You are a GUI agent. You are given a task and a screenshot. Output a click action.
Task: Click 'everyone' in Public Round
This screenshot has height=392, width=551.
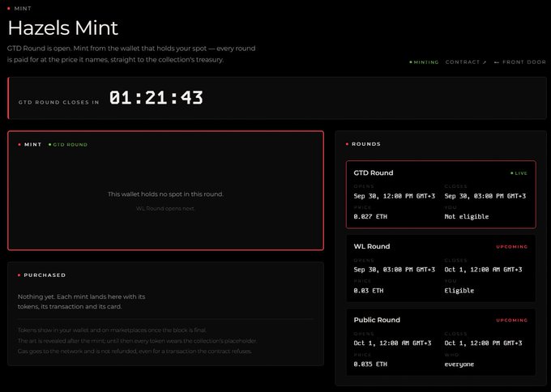click(459, 364)
